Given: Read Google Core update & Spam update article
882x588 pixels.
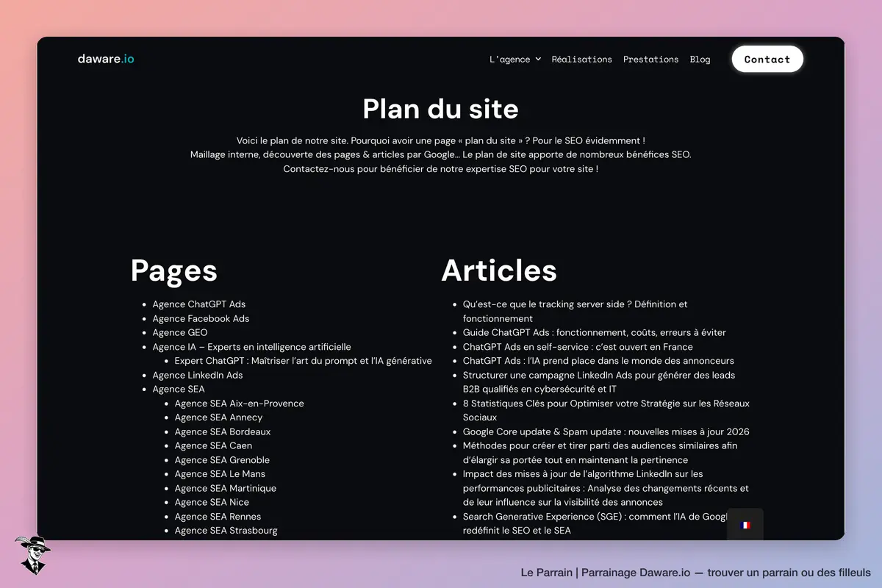Looking at the screenshot, I should point(606,431).
